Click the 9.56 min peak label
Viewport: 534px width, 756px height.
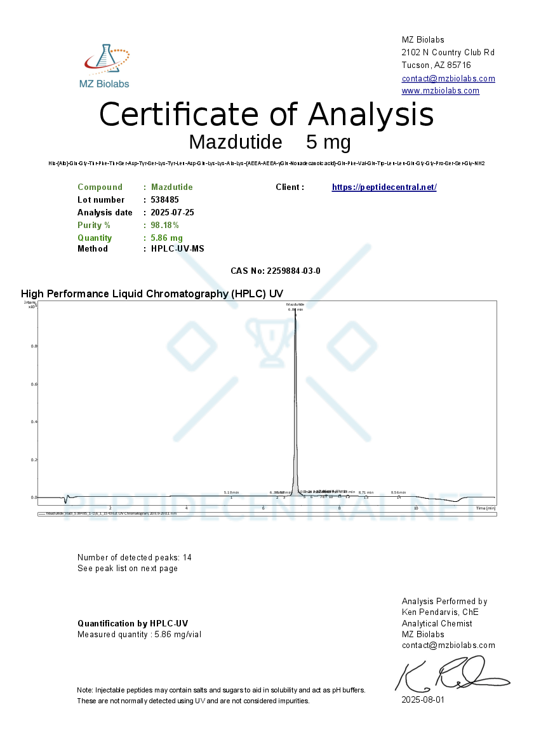tap(398, 492)
